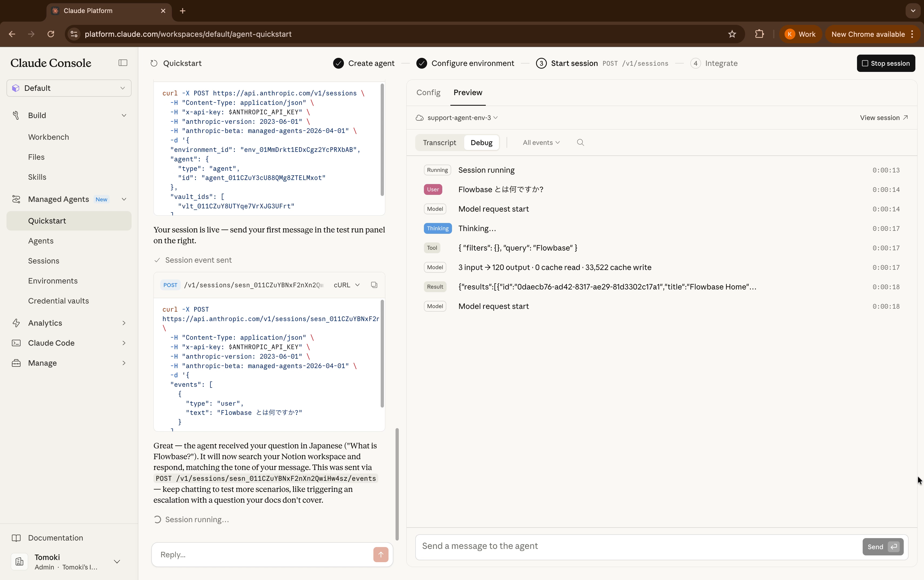Open a new browser tab
This screenshot has width=924, height=580.
tap(182, 11)
